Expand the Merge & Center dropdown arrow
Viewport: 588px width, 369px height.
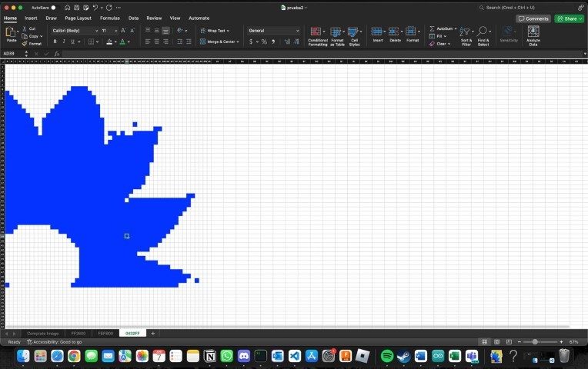coord(238,42)
